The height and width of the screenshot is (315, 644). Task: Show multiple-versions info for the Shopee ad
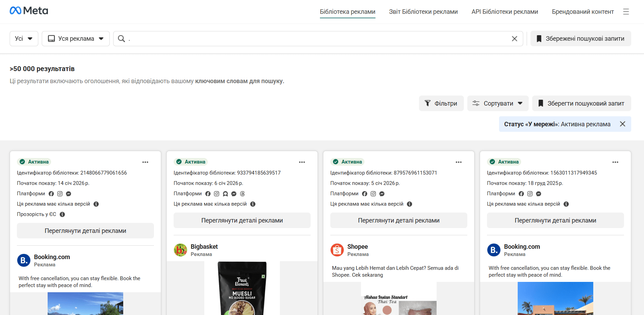410,204
